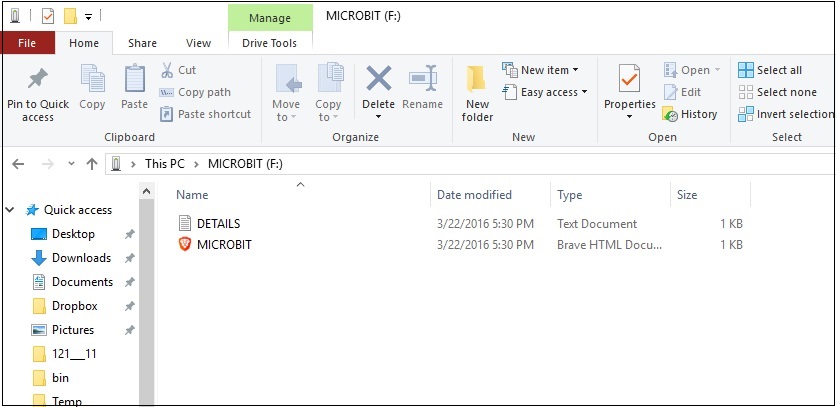This screenshot has height=407, width=836.
Task: Click the Copy icon in Clipboard group
Action: [x=92, y=80]
